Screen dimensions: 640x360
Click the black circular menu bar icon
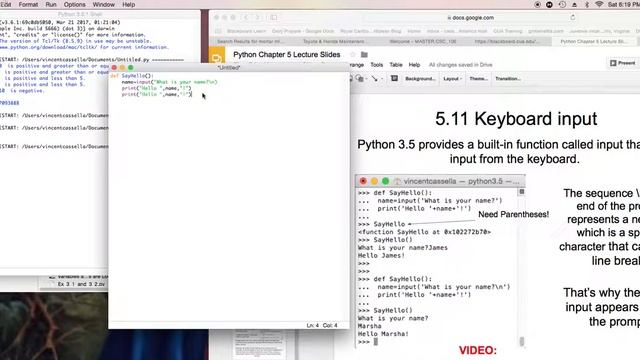click(x=549, y=4)
